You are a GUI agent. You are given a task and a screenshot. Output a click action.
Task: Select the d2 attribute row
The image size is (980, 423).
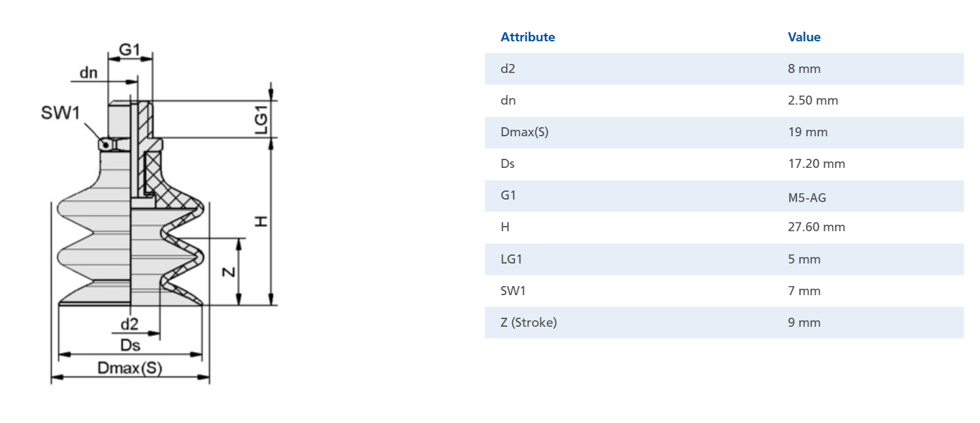click(x=724, y=68)
